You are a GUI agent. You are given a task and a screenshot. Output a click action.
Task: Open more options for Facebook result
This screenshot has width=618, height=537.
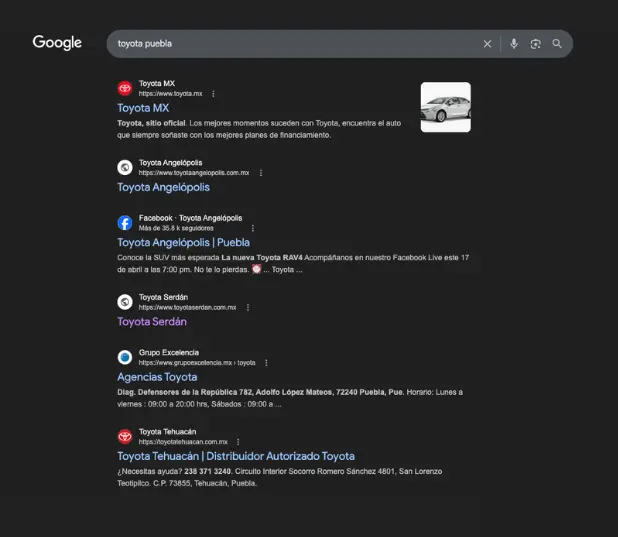click(253, 228)
